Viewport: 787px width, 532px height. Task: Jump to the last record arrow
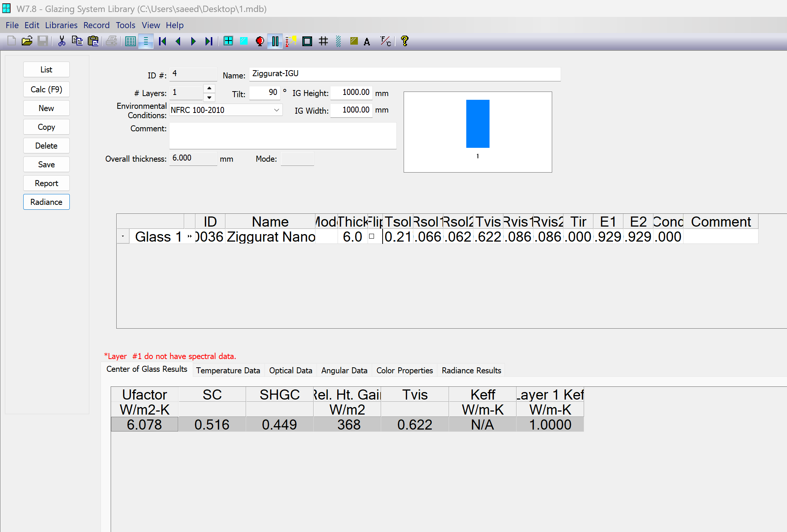click(209, 41)
